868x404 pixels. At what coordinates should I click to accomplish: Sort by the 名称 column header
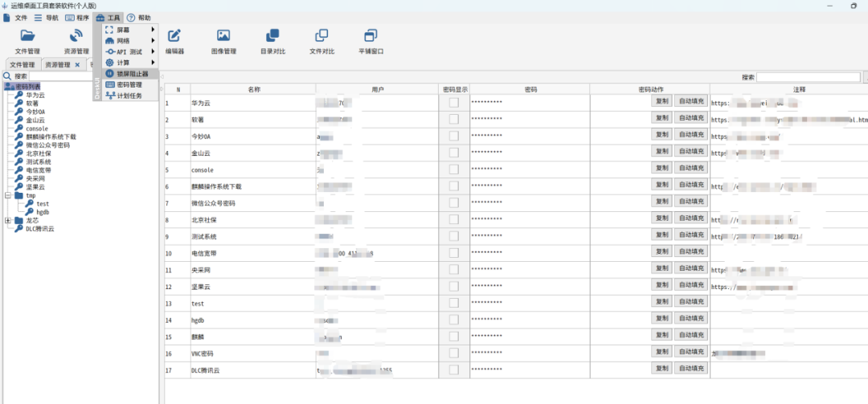click(x=253, y=89)
